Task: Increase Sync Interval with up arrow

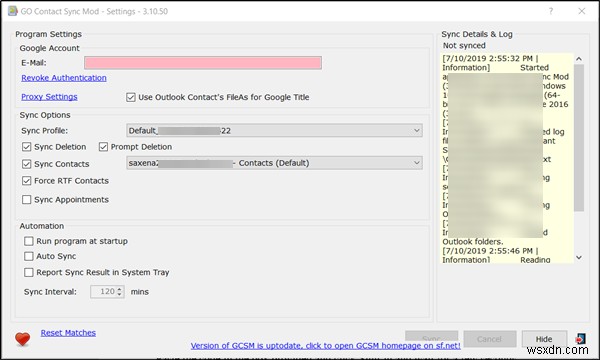Action: point(120,289)
